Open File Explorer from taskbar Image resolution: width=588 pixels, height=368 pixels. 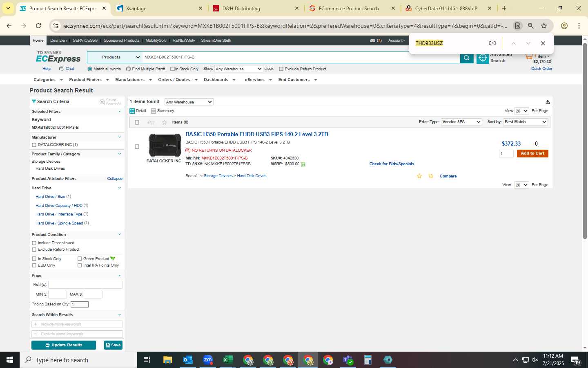[168, 360]
